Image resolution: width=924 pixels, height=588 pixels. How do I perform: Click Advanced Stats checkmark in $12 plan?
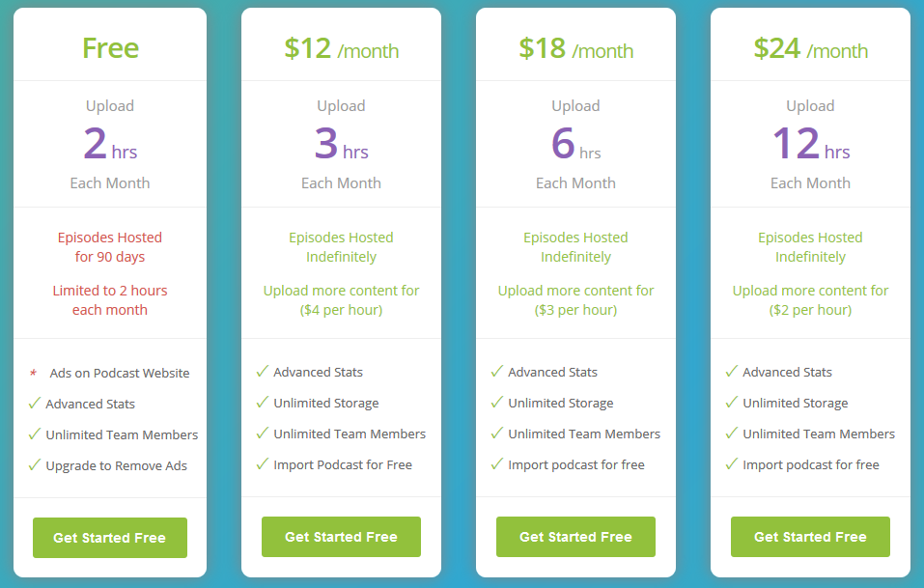click(x=262, y=372)
